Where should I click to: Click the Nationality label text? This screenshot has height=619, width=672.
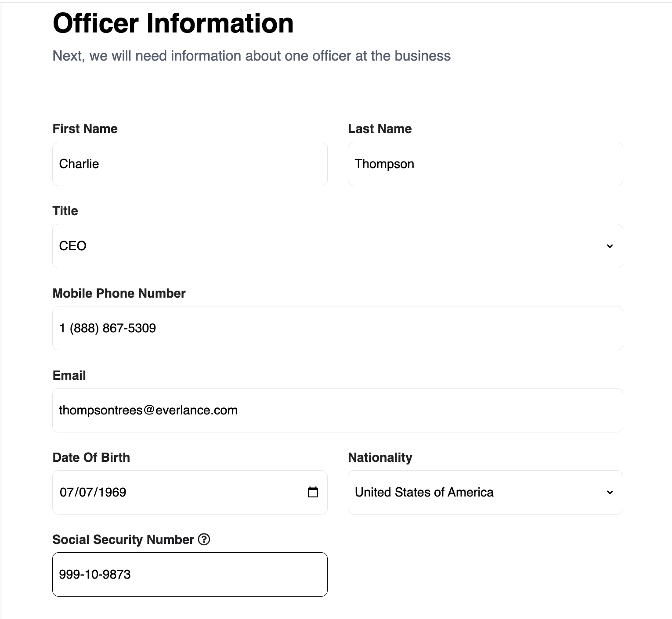tap(380, 457)
